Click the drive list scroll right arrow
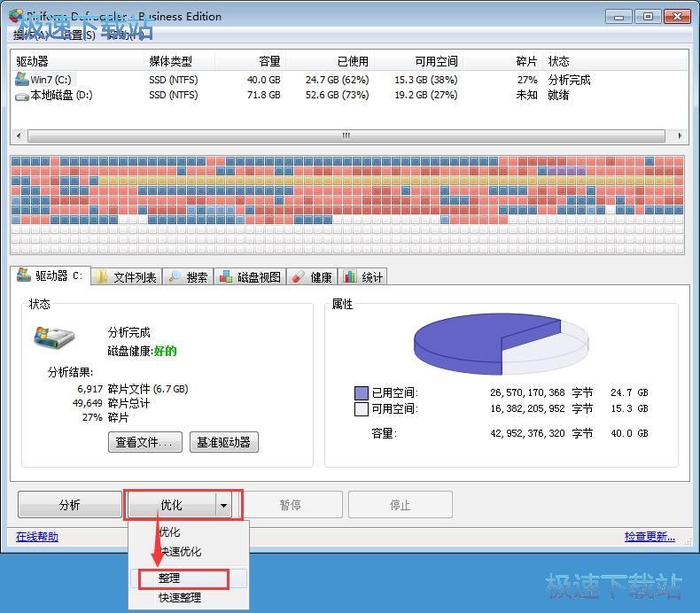This screenshot has height=613, width=700. click(680, 136)
